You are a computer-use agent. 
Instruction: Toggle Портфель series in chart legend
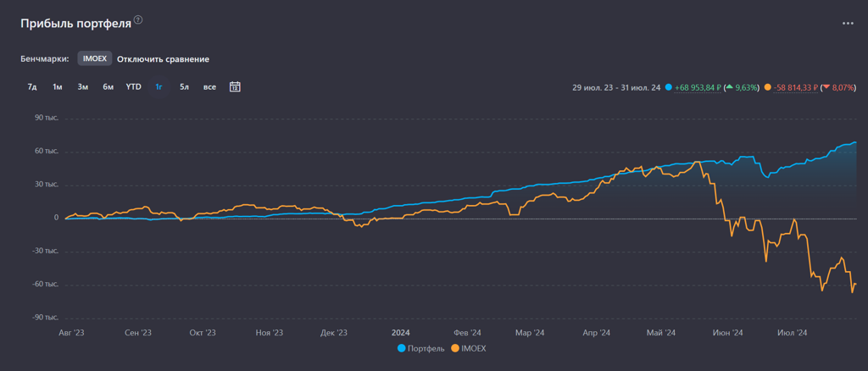(420, 348)
